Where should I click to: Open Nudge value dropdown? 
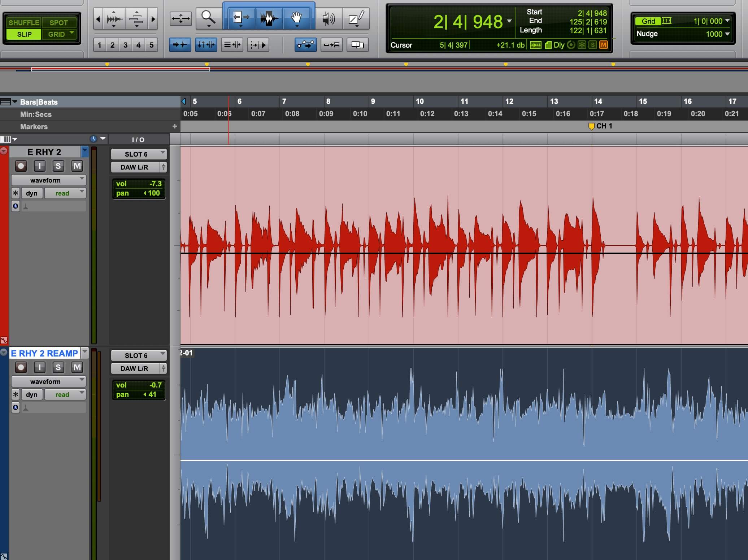pyautogui.click(x=727, y=34)
